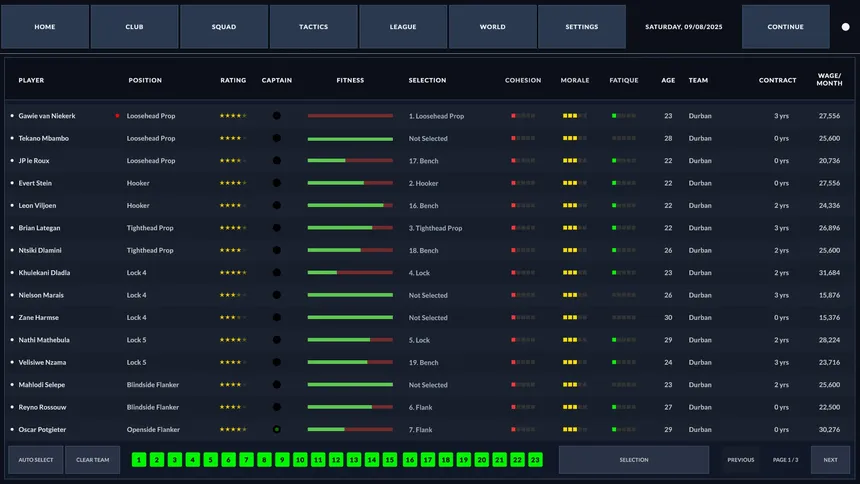Screen dimensions: 860x484
Task: Select green bench slot 19
Action: pyautogui.click(x=463, y=460)
